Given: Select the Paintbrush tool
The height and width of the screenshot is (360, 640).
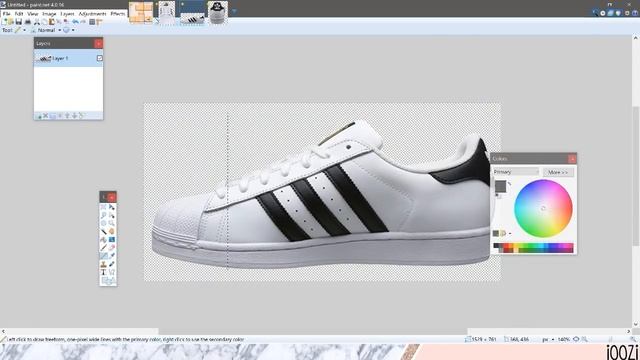Looking at the screenshot, I should pos(104,248).
